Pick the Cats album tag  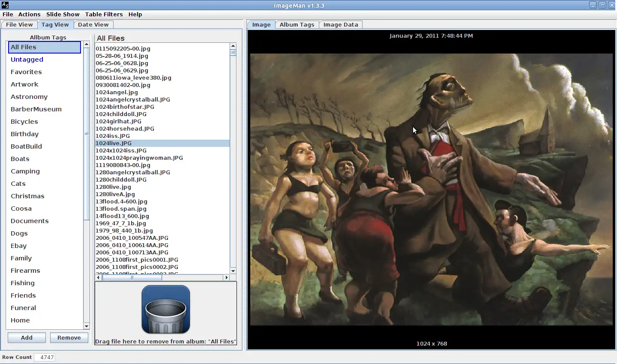pyautogui.click(x=45, y=184)
